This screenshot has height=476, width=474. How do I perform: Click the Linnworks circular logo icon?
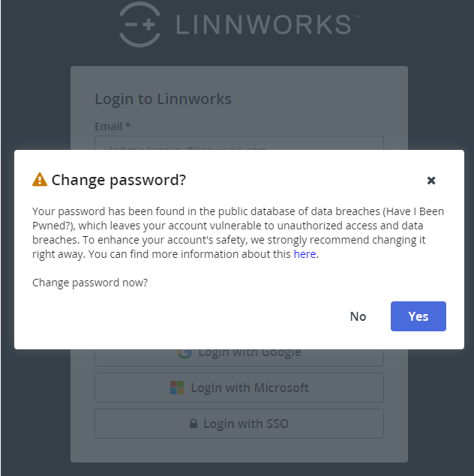(140, 24)
